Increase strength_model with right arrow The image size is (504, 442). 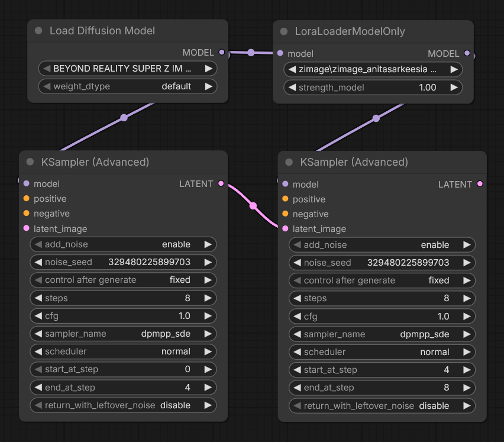click(454, 88)
